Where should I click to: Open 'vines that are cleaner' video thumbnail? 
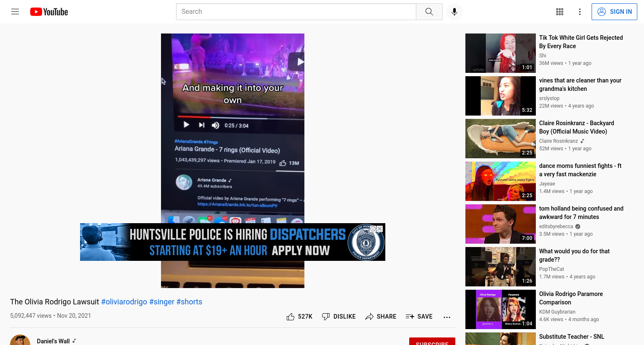pyautogui.click(x=501, y=96)
